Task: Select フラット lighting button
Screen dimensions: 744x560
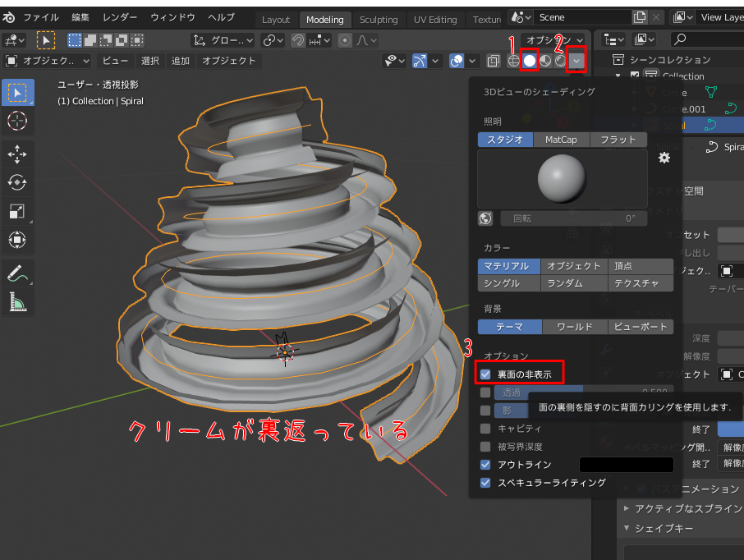Action: point(618,140)
